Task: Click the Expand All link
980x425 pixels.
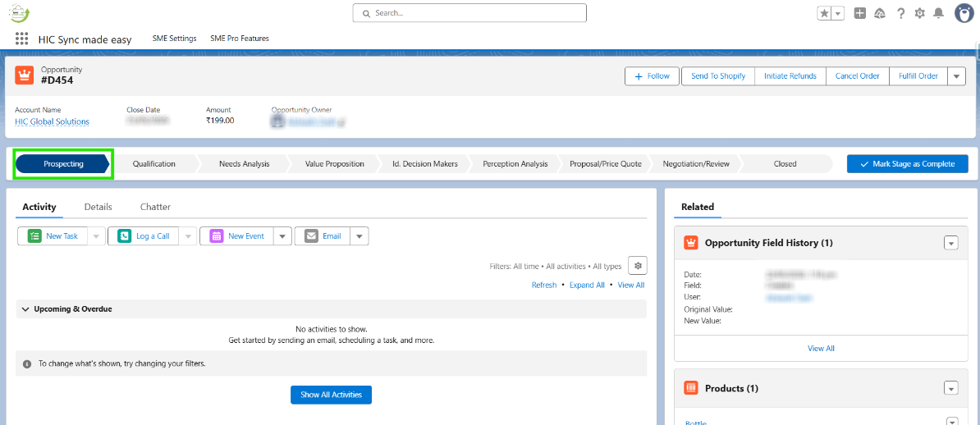Action: [x=587, y=285]
